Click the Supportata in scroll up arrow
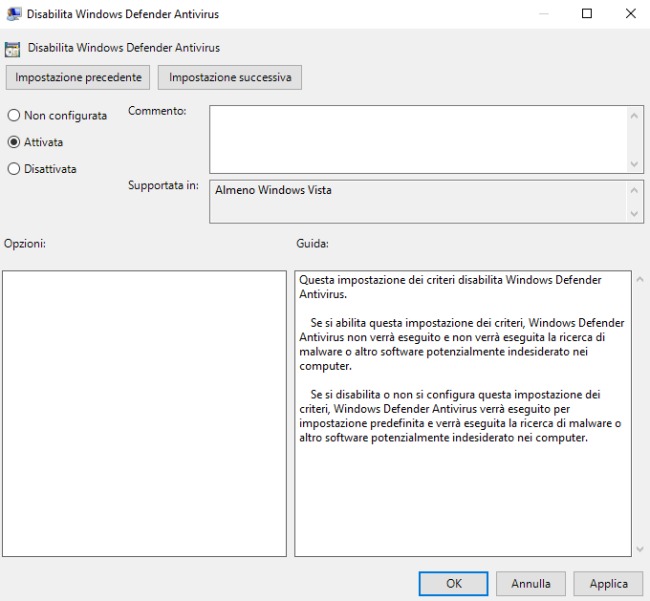Image resolution: width=650 pixels, height=601 pixels. point(634,190)
